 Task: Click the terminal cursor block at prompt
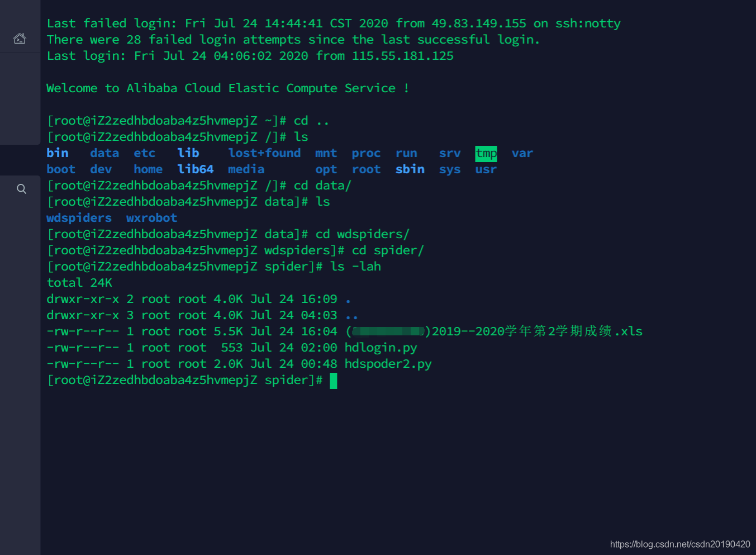pyautogui.click(x=334, y=381)
